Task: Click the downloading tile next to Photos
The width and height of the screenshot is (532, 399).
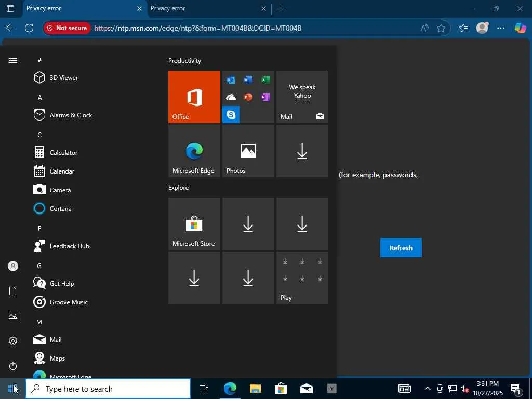Action: 302,151
